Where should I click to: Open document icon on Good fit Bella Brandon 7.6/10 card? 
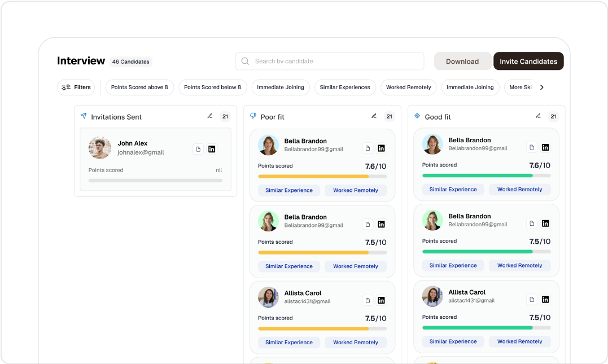point(532,147)
